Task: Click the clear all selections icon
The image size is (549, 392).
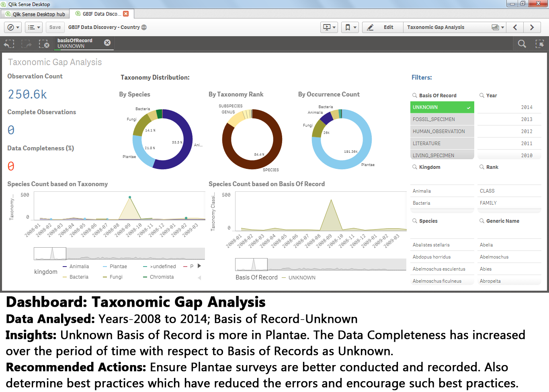Action: [44, 44]
